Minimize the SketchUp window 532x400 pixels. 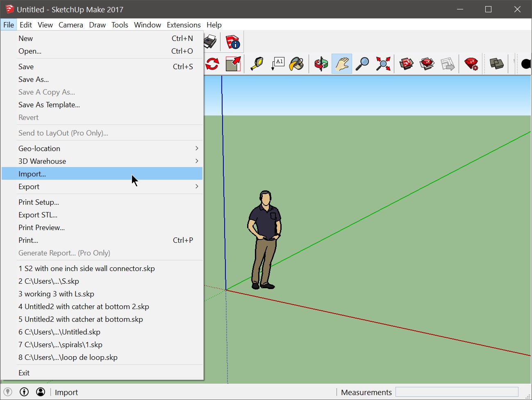460,9
